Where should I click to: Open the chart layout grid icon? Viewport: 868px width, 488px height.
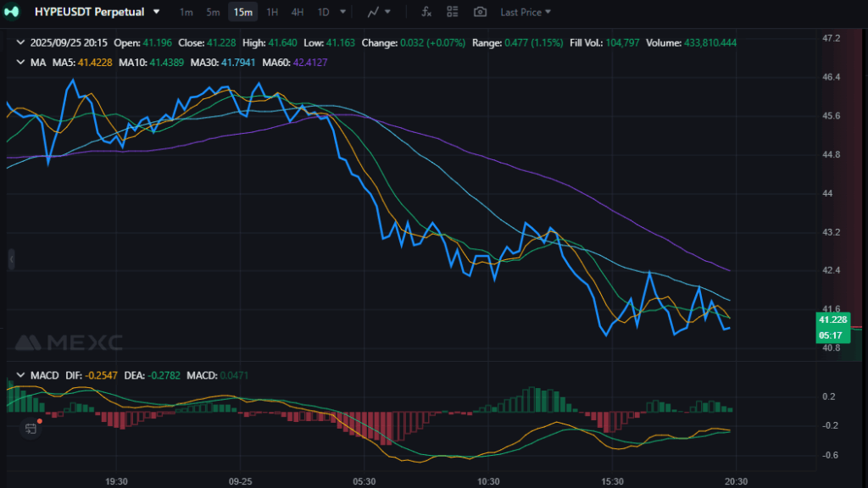(453, 12)
